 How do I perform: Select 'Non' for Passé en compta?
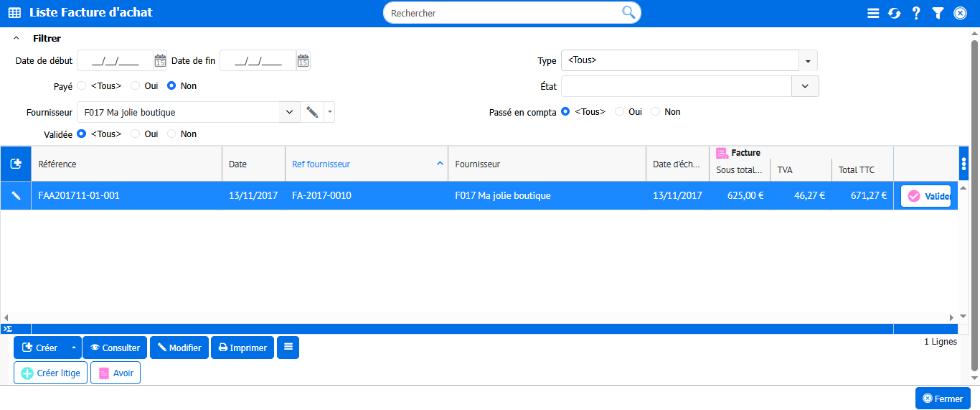655,112
